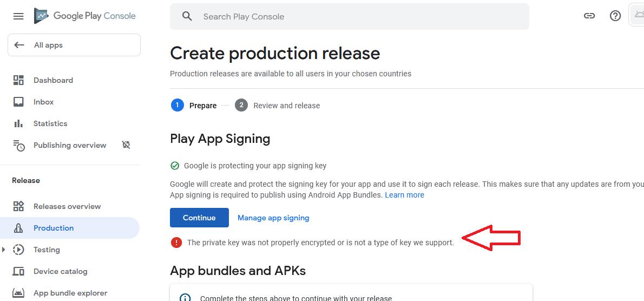This screenshot has height=301, width=644.
Task: Click the Google Play Console logo
Action: click(85, 16)
